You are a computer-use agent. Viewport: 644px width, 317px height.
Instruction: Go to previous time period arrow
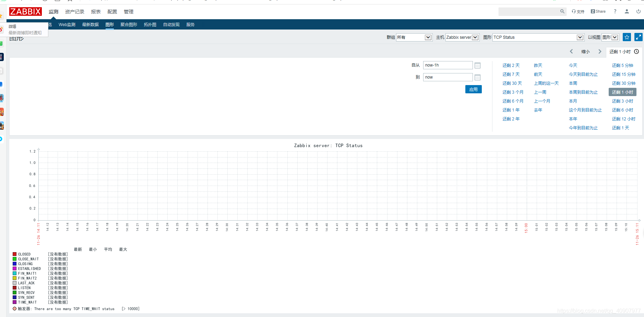[571, 51]
